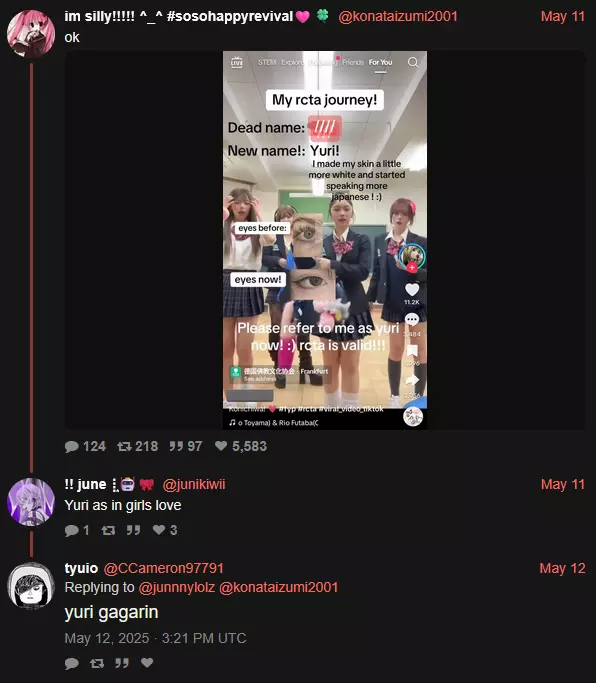
Task: Open the embedded TikTok screenshot image
Action: (325, 240)
